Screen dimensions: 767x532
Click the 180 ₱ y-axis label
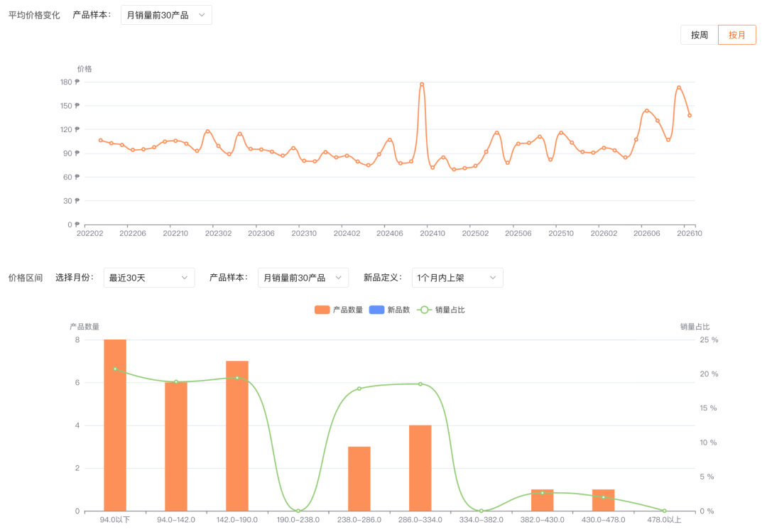point(70,82)
